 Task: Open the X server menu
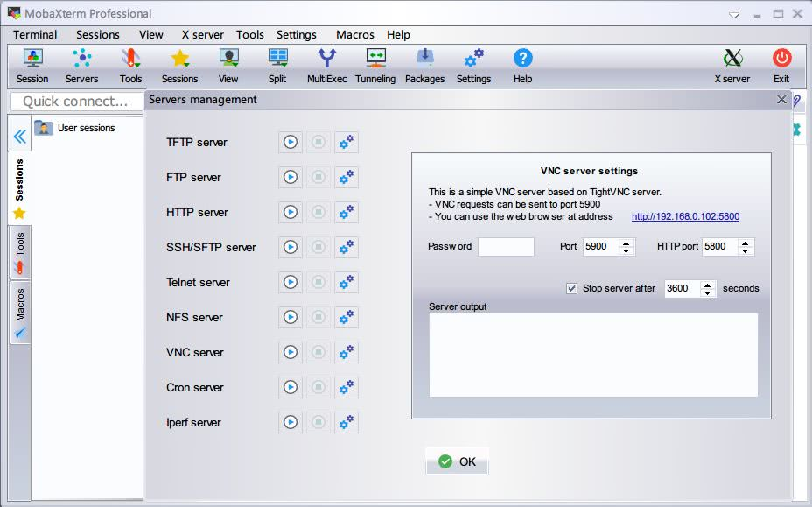pos(202,35)
